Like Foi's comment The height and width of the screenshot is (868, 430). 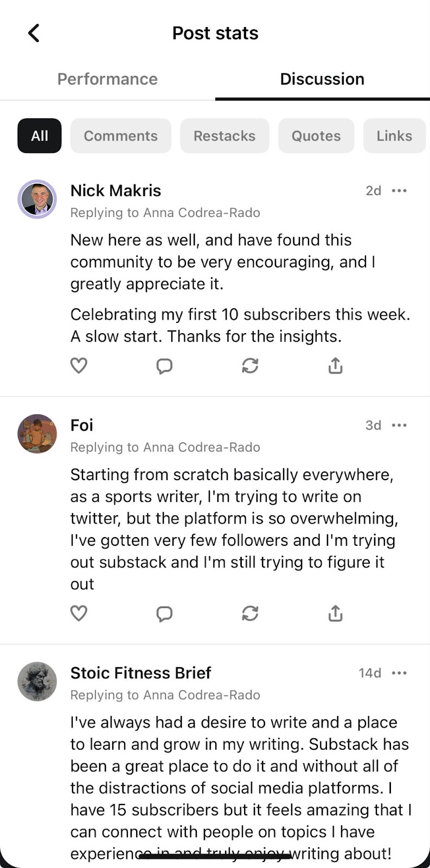pos(79,614)
